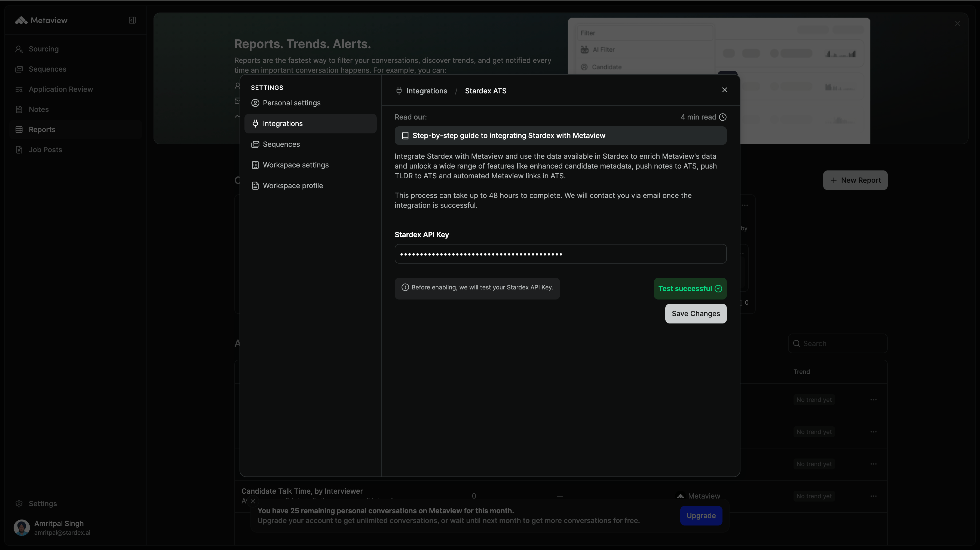The height and width of the screenshot is (550, 980).
Task: Click the clock icon beside 4 min read
Action: click(x=722, y=117)
